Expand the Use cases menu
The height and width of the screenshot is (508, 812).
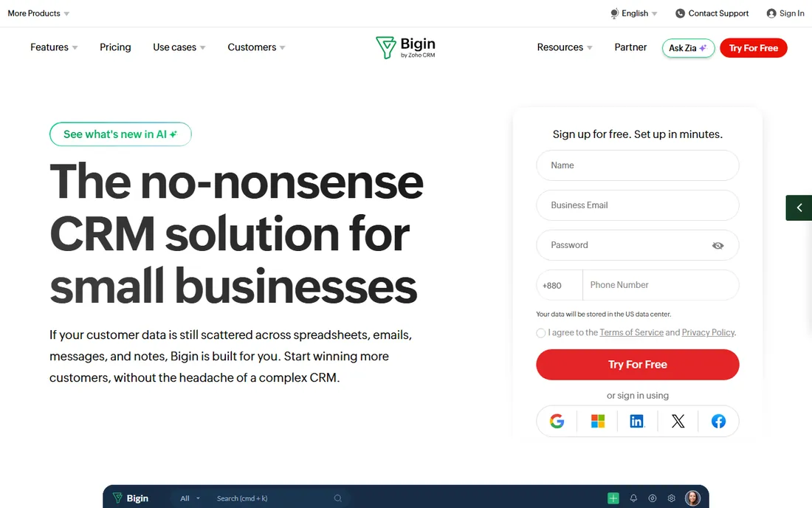point(179,47)
